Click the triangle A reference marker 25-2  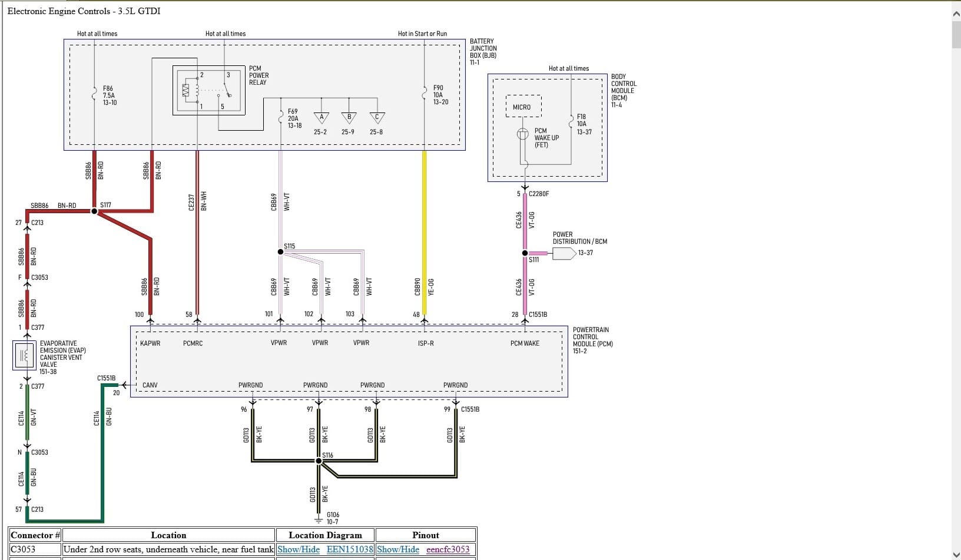click(322, 118)
